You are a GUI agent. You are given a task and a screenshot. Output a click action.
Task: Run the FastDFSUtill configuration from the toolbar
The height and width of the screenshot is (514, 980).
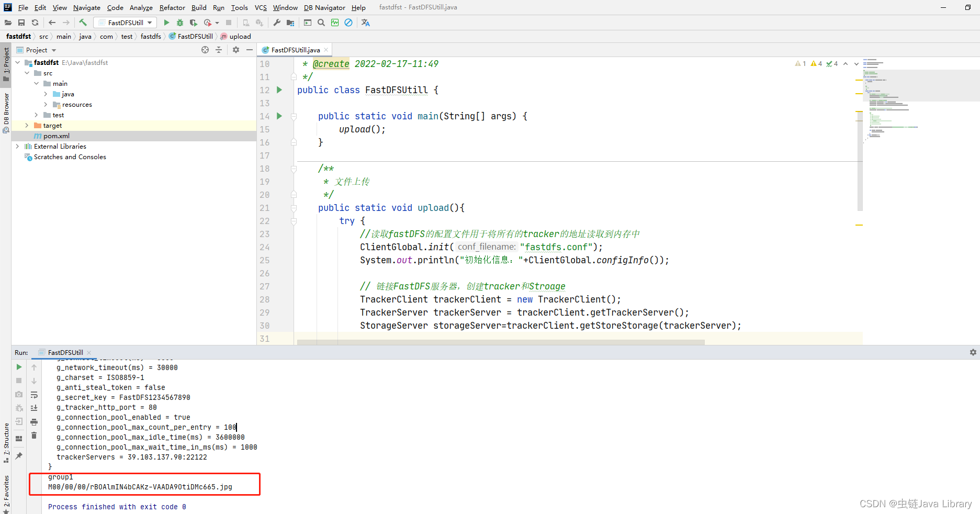(x=166, y=23)
